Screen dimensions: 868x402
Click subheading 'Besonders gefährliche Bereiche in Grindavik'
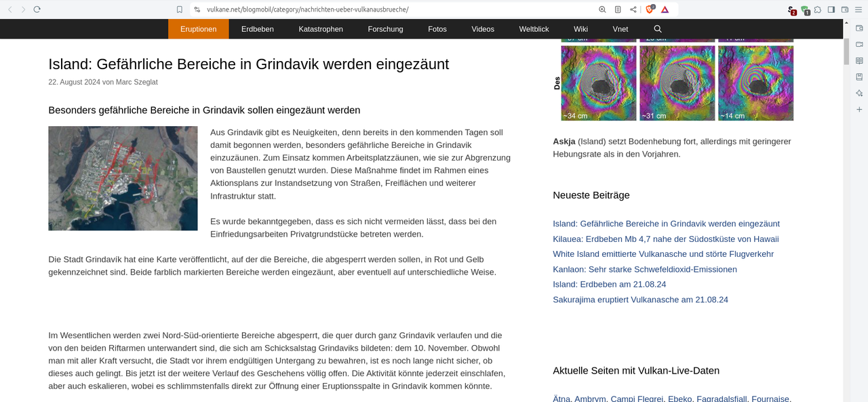(204, 110)
